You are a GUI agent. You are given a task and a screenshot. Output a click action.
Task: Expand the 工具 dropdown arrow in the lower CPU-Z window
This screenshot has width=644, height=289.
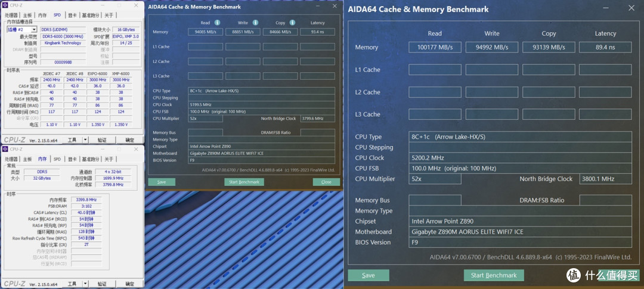[x=85, y=284]
